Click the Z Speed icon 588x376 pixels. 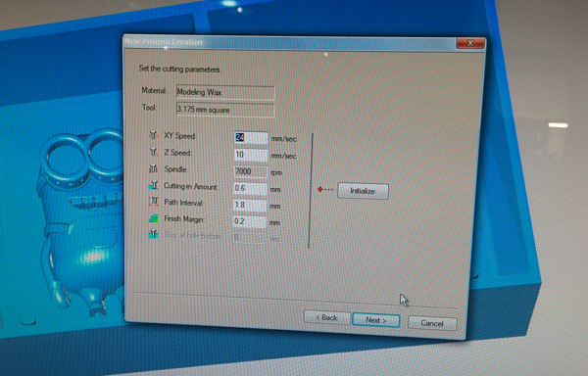pos(153,152)
